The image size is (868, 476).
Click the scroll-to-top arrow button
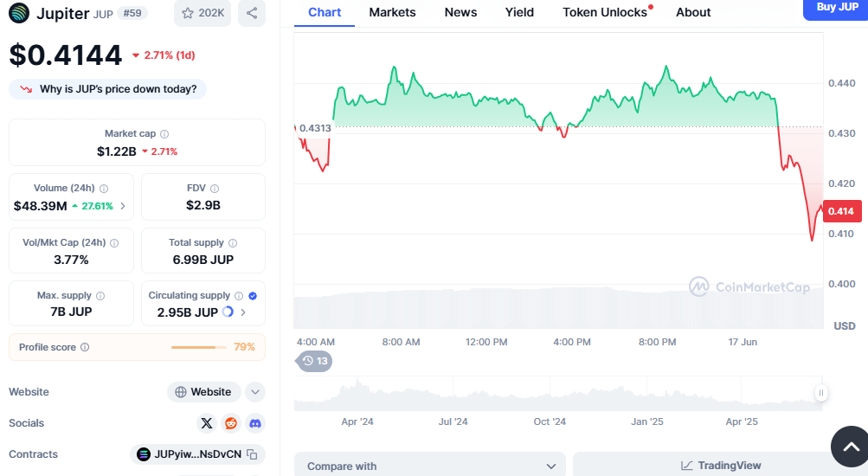coord(851,447)
